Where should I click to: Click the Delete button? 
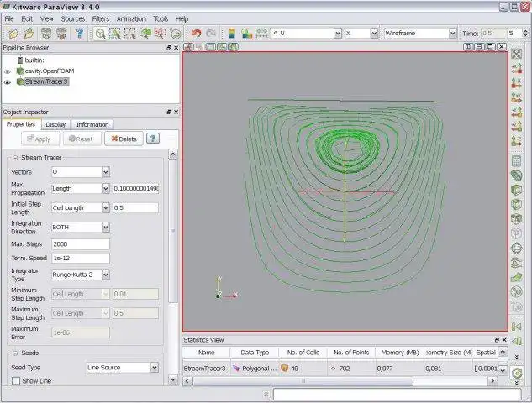pos(124,139)
